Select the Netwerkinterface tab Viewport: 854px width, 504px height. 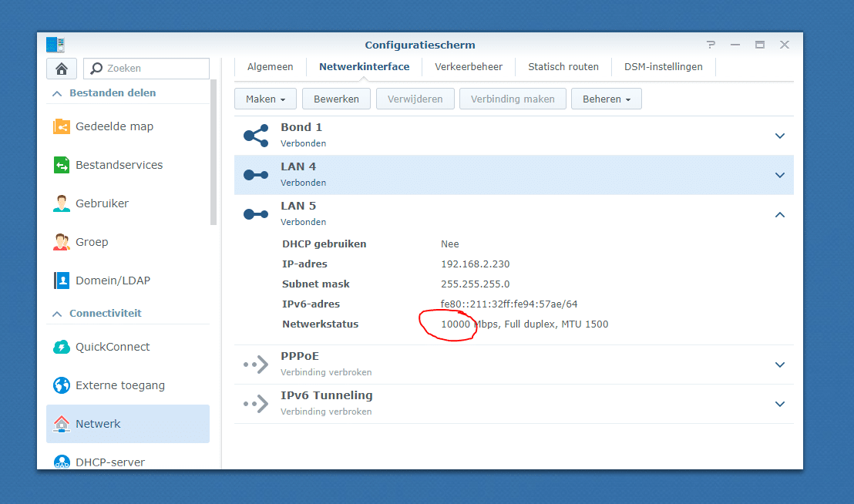point(365,67)
